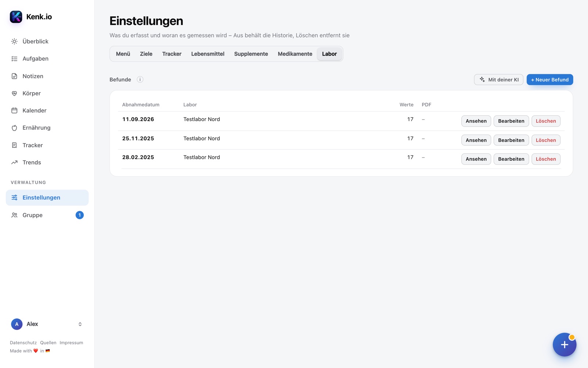
Task: Click the date 28.02.2025
Action: (138, 157)
